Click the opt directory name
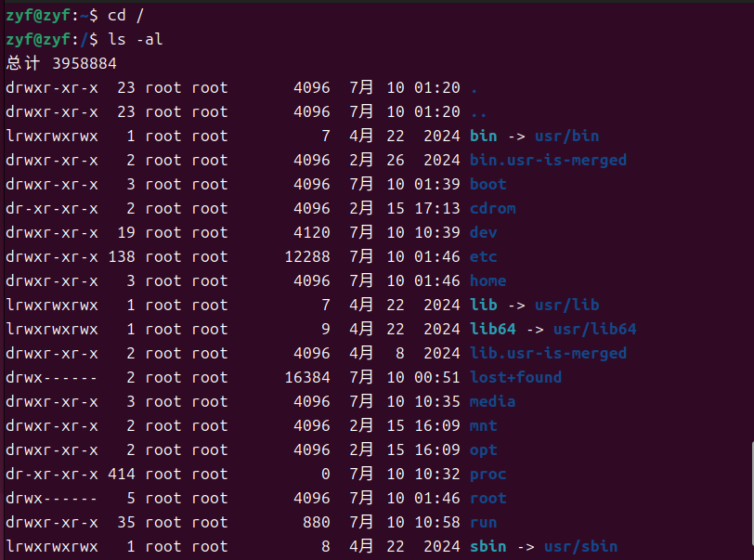This screenshot has width=754, height=560. click(x=483, y=449)
